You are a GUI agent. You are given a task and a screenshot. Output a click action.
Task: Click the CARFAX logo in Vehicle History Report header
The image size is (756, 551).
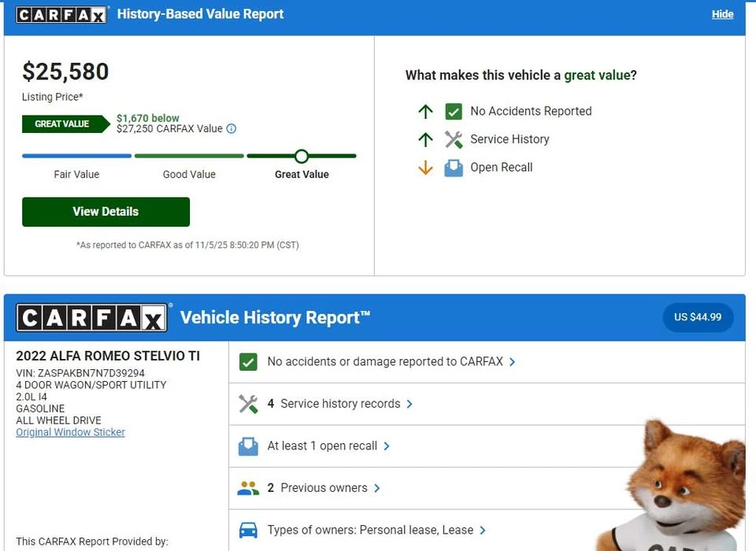[x=91, y=318]
